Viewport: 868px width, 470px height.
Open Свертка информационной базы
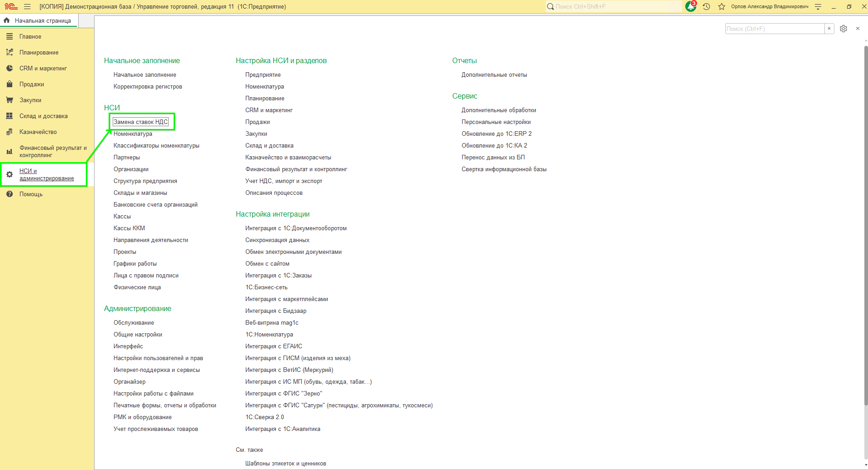504,169
